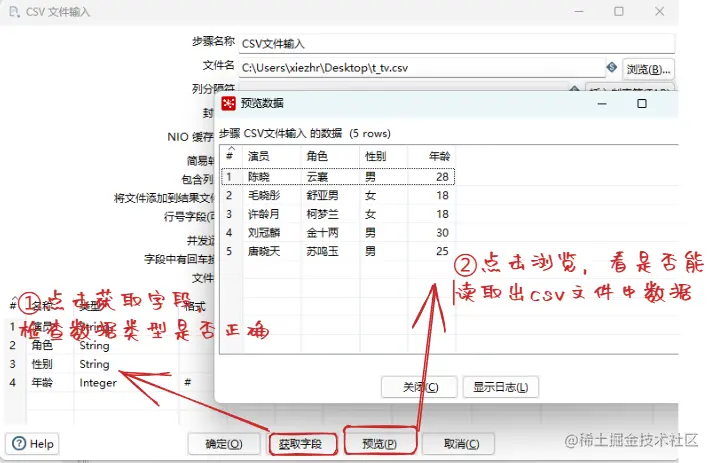Viewport: 713px width, 463px height.
Task: Click the Help question mark icon
Action: click(19, 443)
